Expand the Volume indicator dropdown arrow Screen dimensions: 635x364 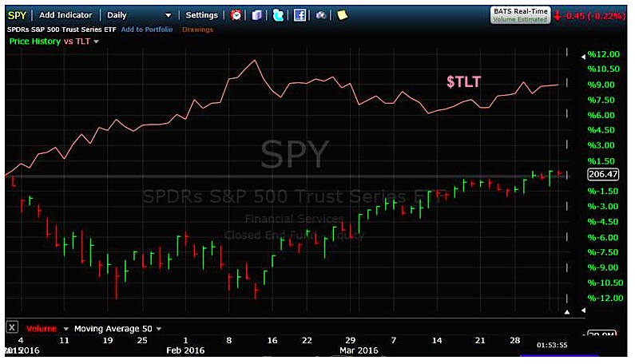pyautogui.click(x=66, y=329)
